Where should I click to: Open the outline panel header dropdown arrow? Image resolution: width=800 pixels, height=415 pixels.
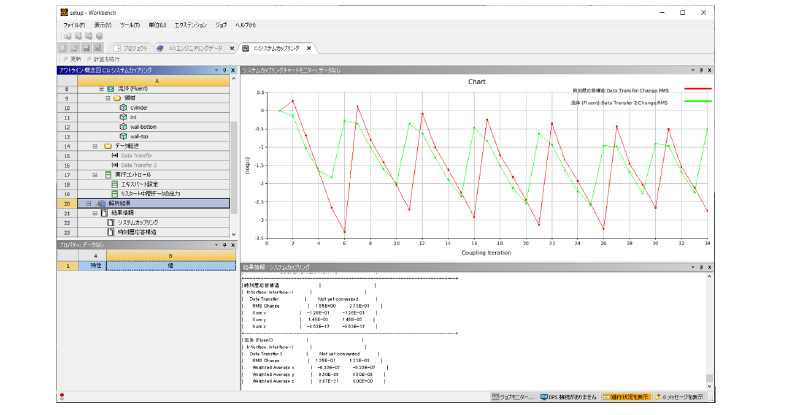click(x=219, y=70)
